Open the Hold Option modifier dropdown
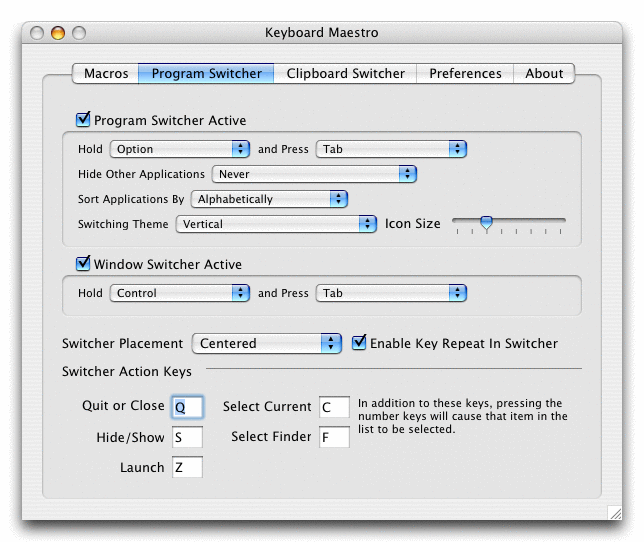 180,149
